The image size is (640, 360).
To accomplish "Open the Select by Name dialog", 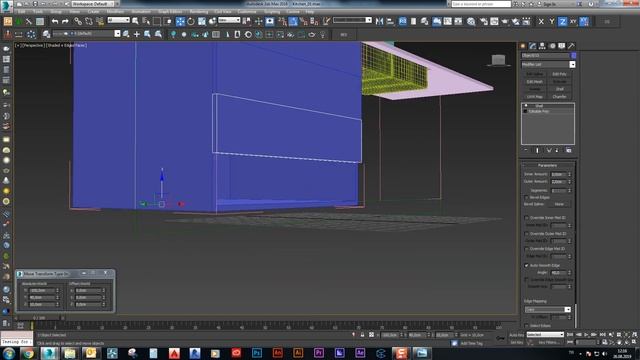I will (146, 21).
